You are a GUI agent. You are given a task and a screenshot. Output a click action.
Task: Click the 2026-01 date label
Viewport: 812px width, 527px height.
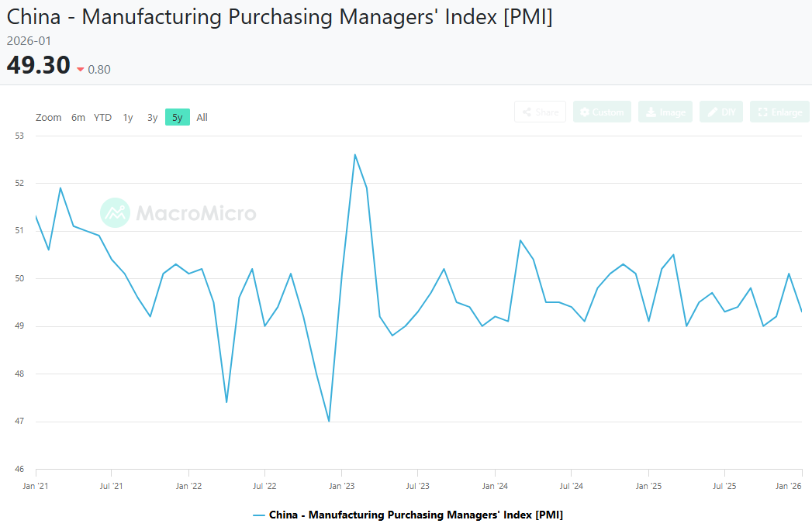tap(29, 40)
